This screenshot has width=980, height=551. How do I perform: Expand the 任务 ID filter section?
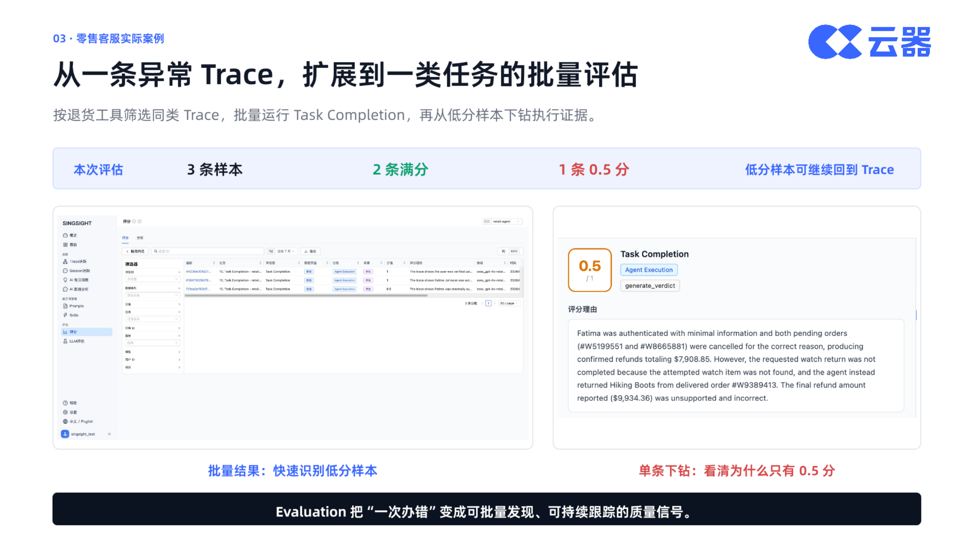152,328
